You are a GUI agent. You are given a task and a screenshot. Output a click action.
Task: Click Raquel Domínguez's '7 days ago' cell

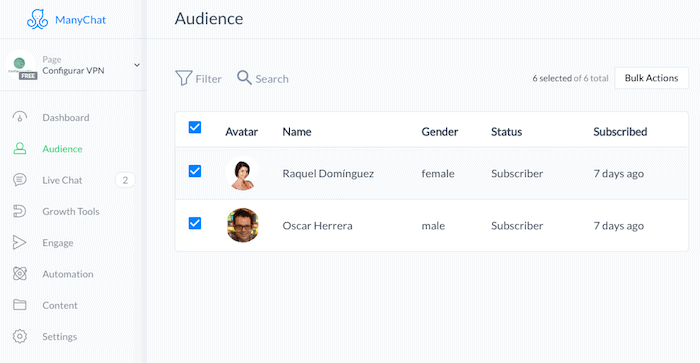[618, 174]
